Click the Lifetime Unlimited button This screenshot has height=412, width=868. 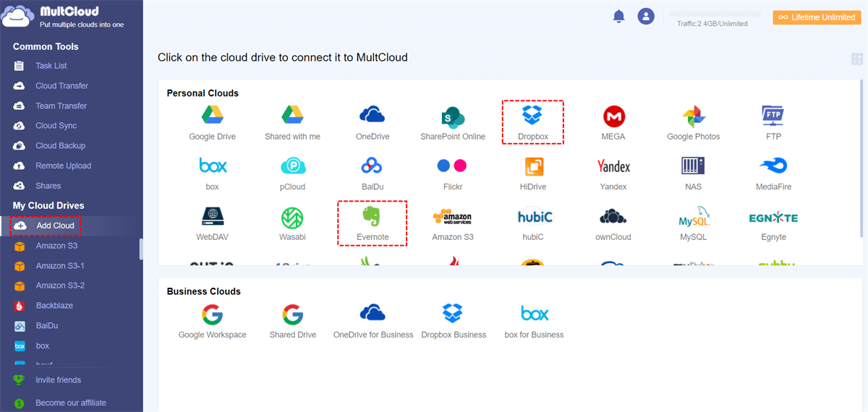817,17
